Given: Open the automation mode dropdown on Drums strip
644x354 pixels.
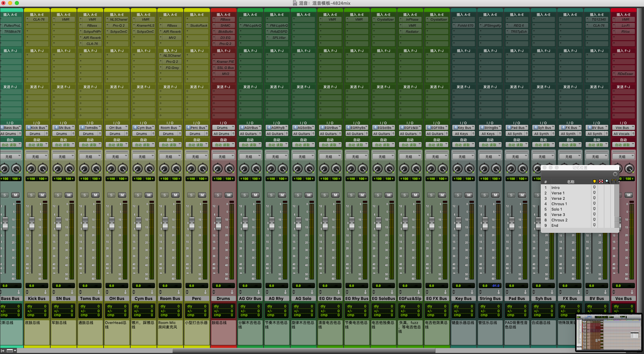Looking at the screenshot, I should pos(223,145).
